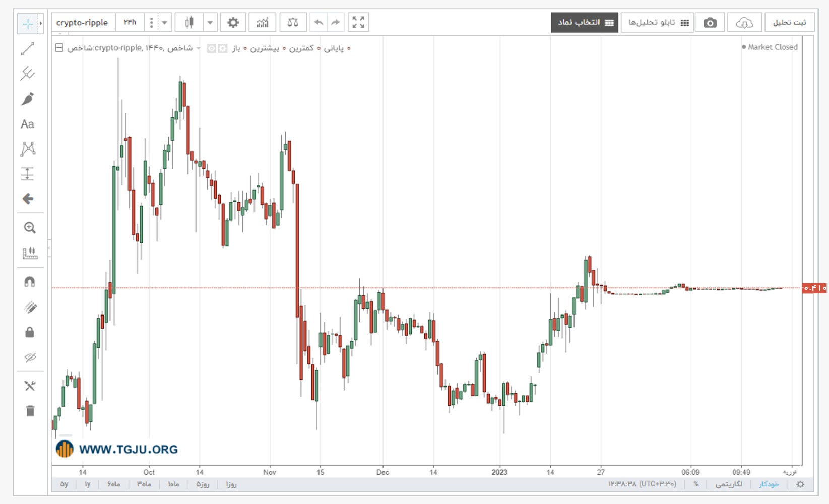Save the chart with the cloud icon
The height and width of the screenshot is (504, 829).
[x=744, y=23]
